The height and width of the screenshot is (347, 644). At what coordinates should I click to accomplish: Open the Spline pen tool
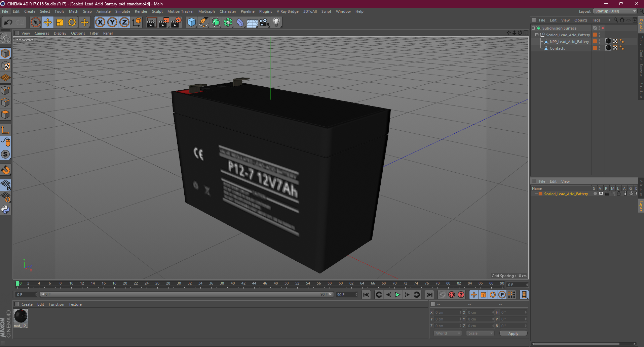coord(204,23)
